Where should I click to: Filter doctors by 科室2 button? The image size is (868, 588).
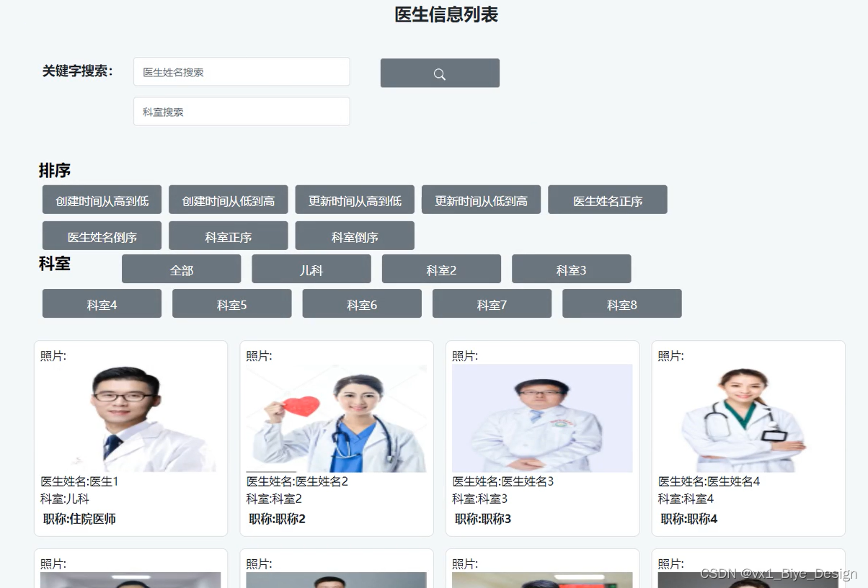tap(441, 269)
